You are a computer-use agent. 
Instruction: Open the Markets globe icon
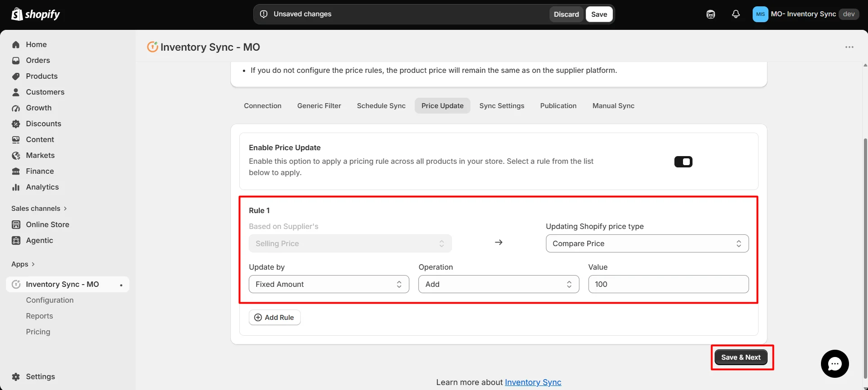16,155
